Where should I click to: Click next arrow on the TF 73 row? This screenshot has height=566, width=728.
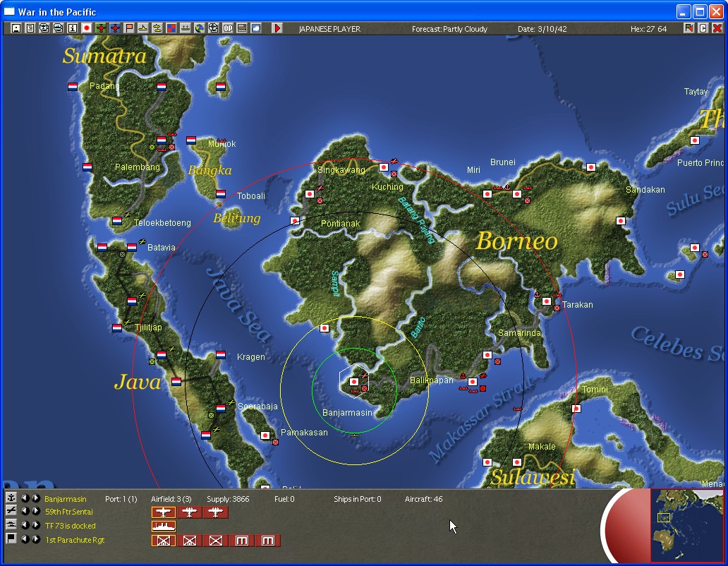tap(35, 525)
